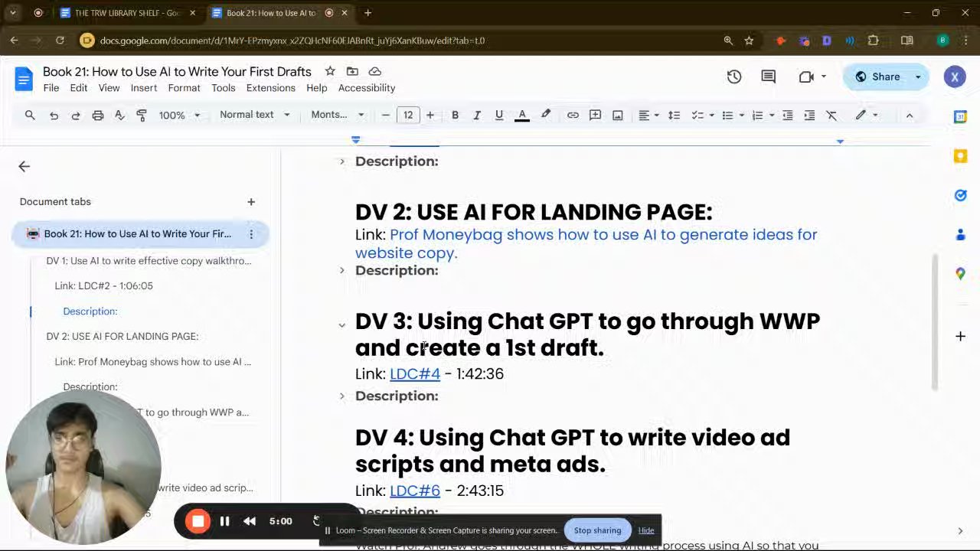
Task: Open the zoom level dropdown
Action: click(x=179, y=115)
